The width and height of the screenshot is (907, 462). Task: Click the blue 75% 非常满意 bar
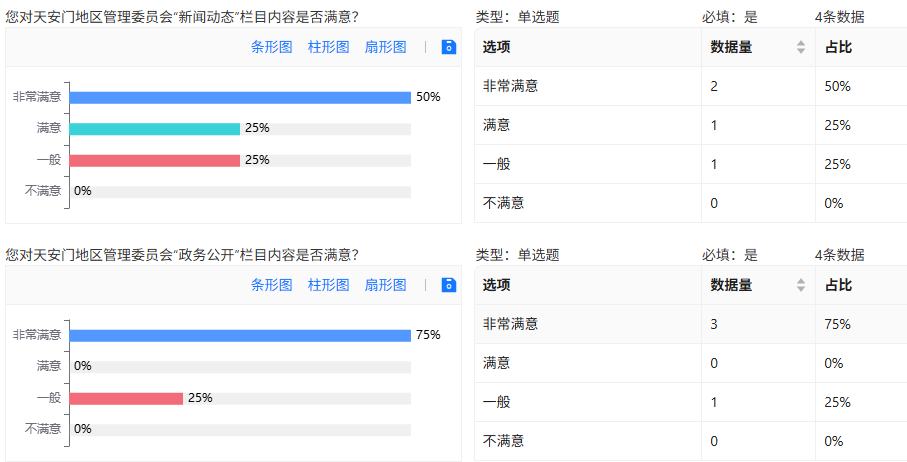pyautogui.click(x=240, y=336)
